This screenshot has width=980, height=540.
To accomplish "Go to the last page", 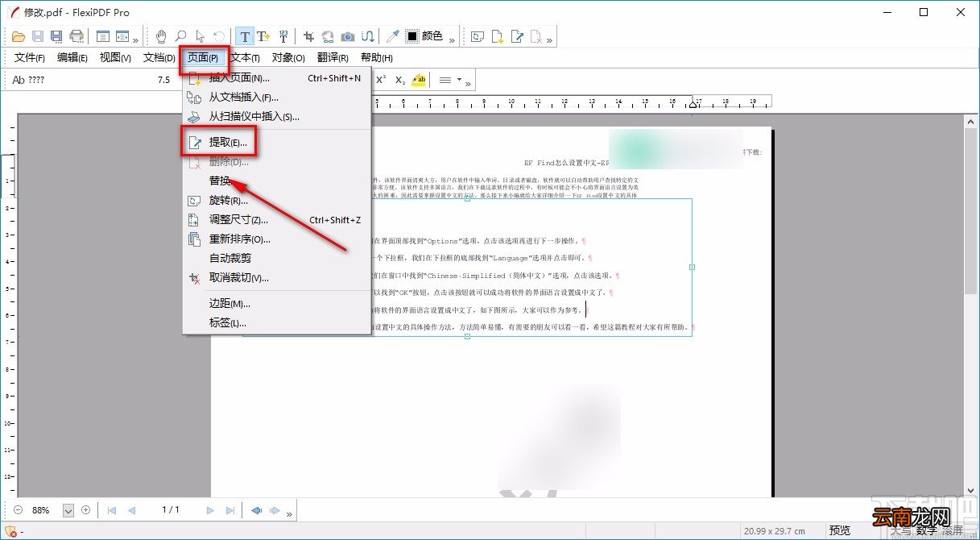I will (x=230, y=510).
